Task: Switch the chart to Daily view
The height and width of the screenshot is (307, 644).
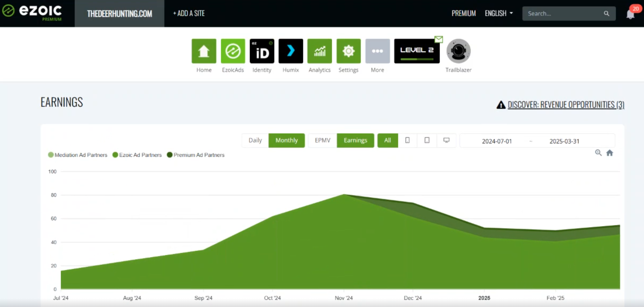Action: pyautogui.click(x=255, y=140)
